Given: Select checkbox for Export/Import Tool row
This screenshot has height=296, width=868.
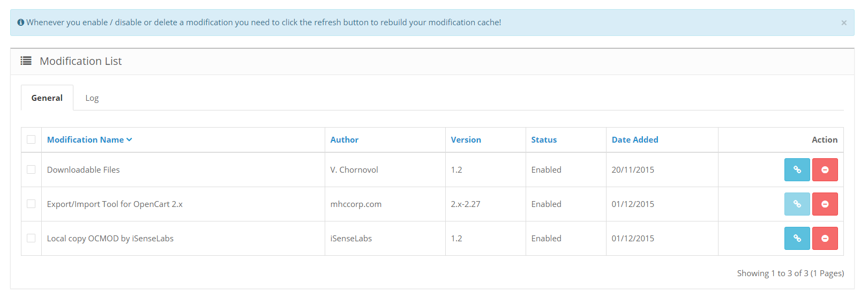Looking at the screenshot, I should point(31,204).
